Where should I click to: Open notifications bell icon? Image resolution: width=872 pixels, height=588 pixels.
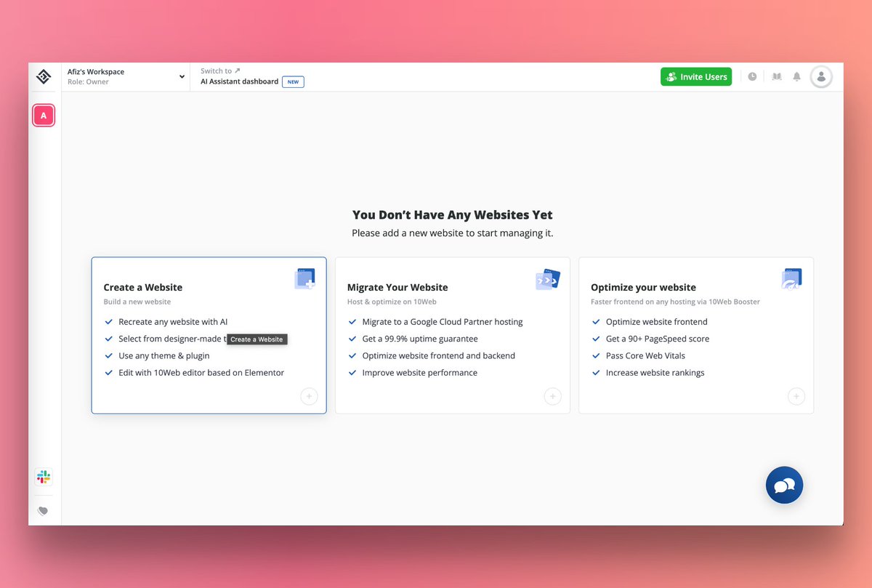coord(797,76)
